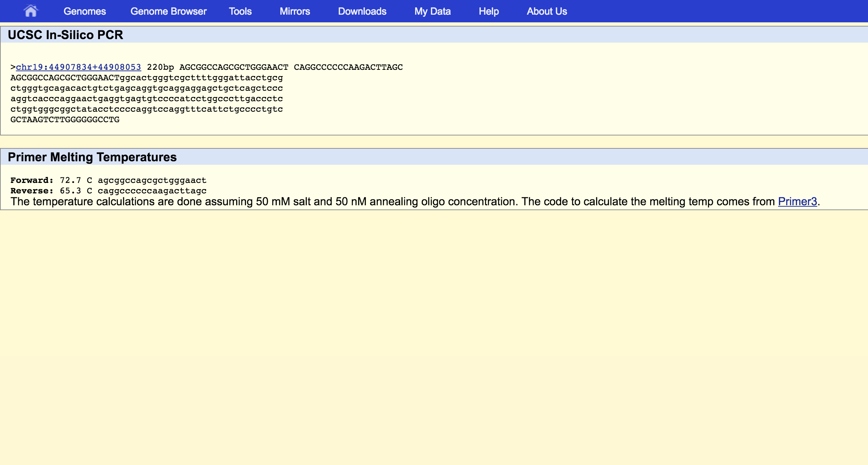Click the Reverse melting temperature 65.3
The image size is (868, 465).
(70, 191)
